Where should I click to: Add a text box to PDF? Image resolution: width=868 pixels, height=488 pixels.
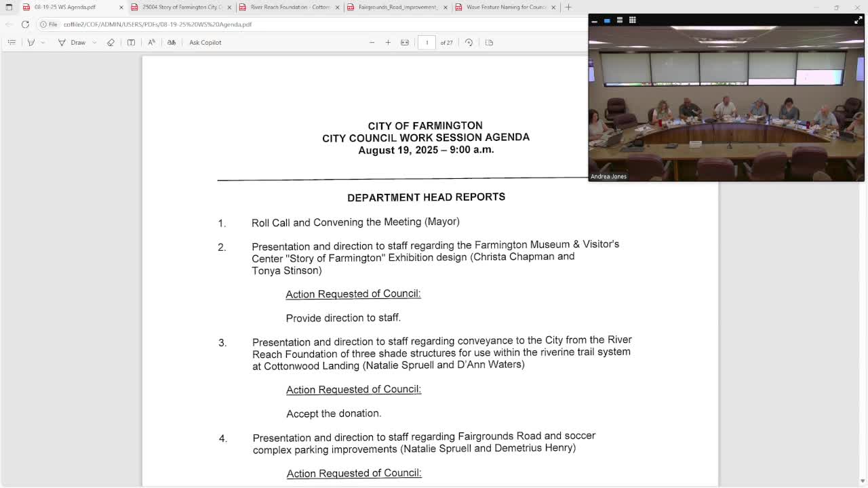(x=131, y=42)
